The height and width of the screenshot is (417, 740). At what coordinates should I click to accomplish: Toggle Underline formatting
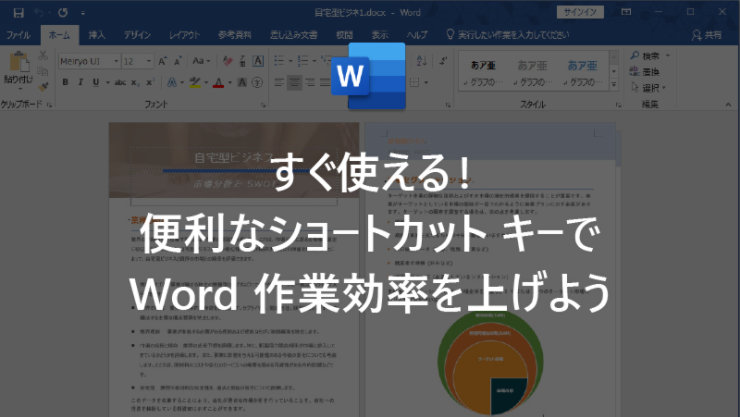point(96,83)
